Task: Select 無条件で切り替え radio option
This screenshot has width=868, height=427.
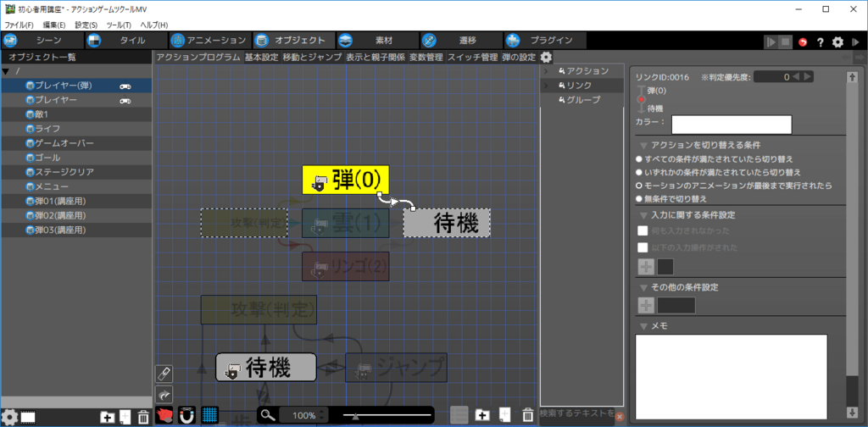Action: (x=639, y=198)
